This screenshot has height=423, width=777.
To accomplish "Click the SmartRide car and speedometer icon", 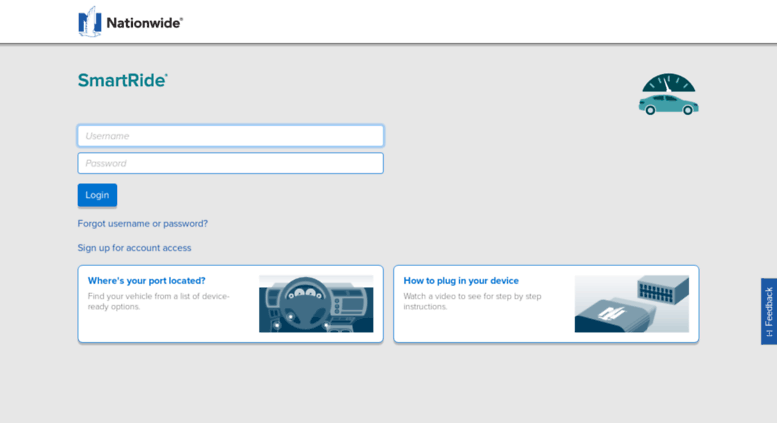I will [668, 94].
